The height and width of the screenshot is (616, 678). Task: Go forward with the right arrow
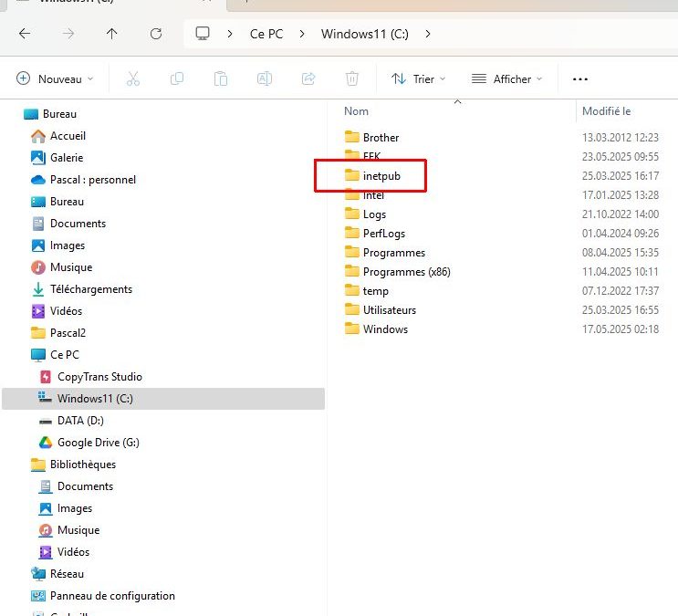68,33
